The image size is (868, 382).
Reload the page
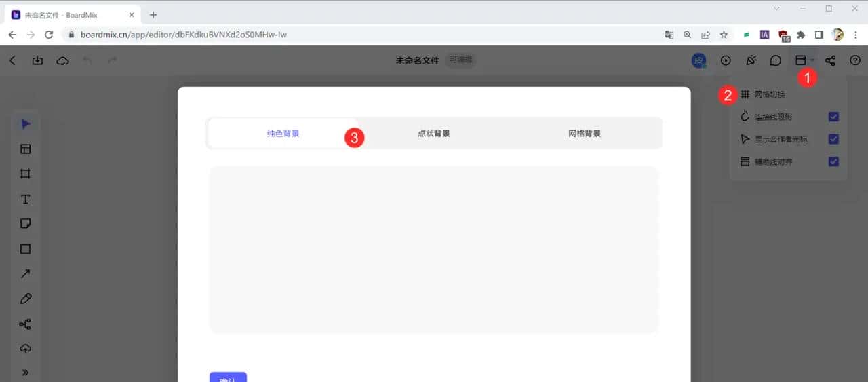point(49,34)
